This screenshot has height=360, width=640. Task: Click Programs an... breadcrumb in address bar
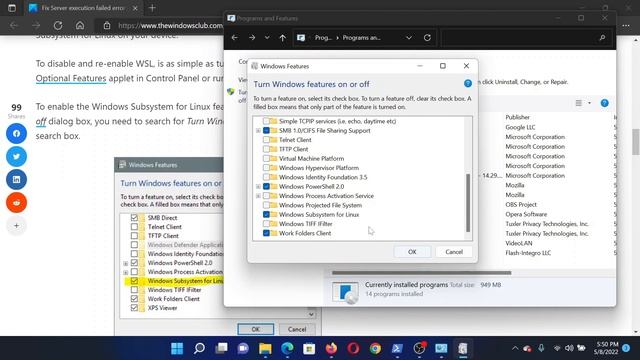[x=362, y=38]
